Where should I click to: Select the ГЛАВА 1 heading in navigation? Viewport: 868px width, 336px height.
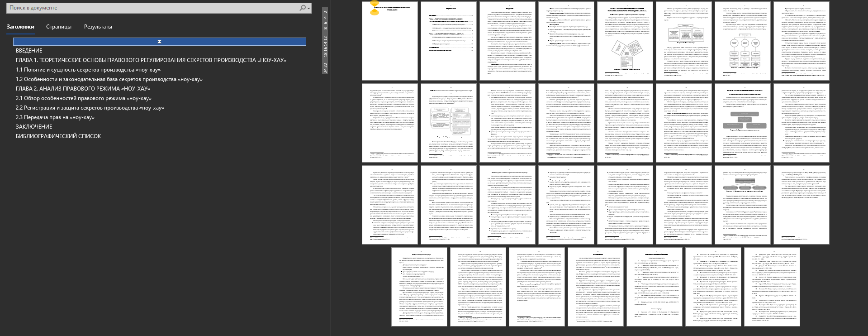151,60
